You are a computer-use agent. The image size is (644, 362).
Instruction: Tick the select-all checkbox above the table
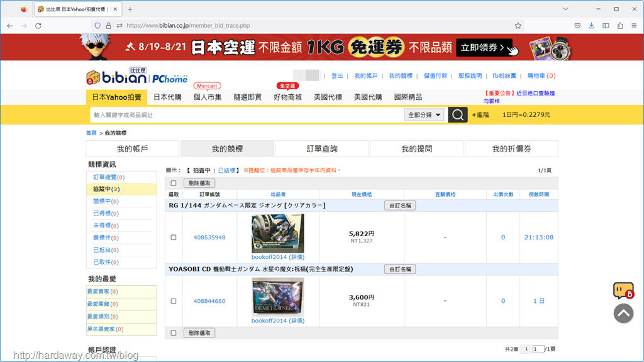coord(174,183)
